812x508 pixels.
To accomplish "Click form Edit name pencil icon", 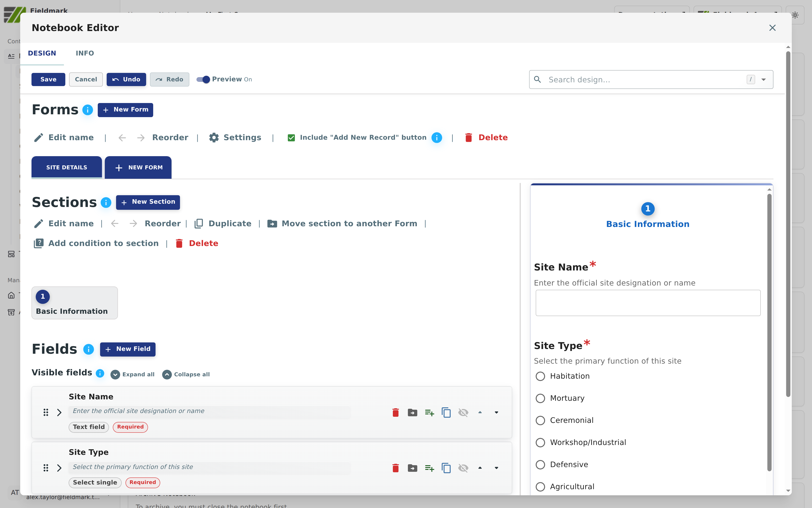I will pyautogui.click(x=39, y=138).
